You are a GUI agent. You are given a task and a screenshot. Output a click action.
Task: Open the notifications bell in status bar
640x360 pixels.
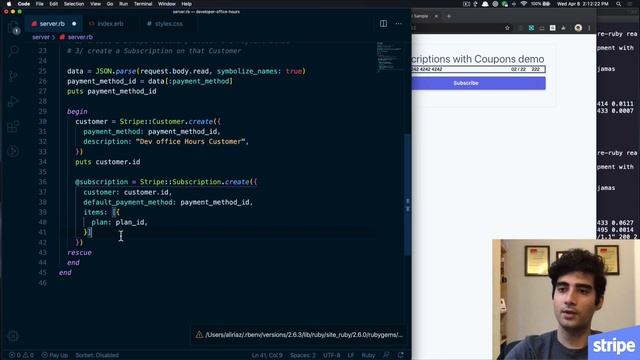point(401,355)
